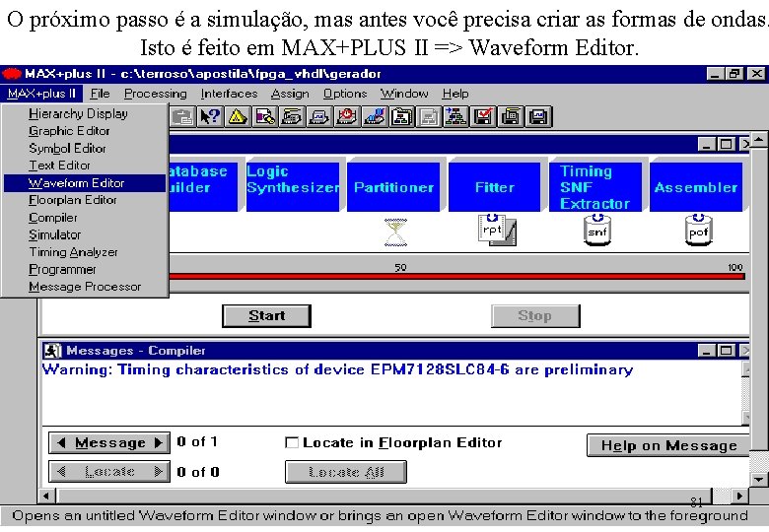Click the horizontal scrollbar left arrow

pos(46,496)
